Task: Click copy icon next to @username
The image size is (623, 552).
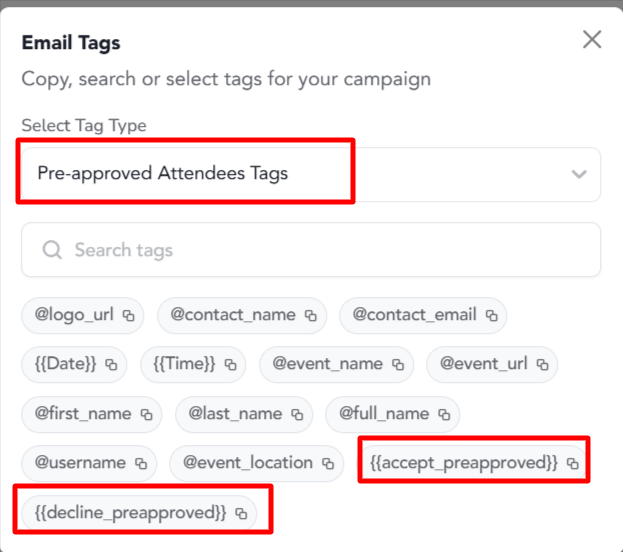Action: 141,463
